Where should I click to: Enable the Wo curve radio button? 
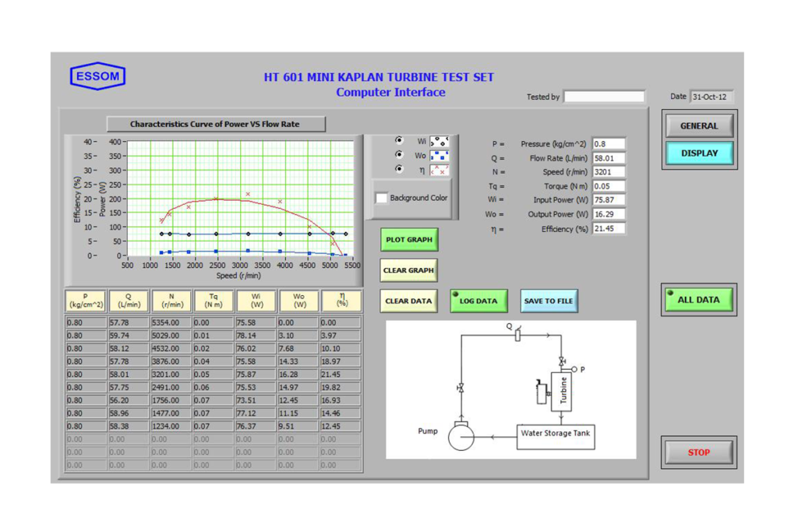pos(399,155)
